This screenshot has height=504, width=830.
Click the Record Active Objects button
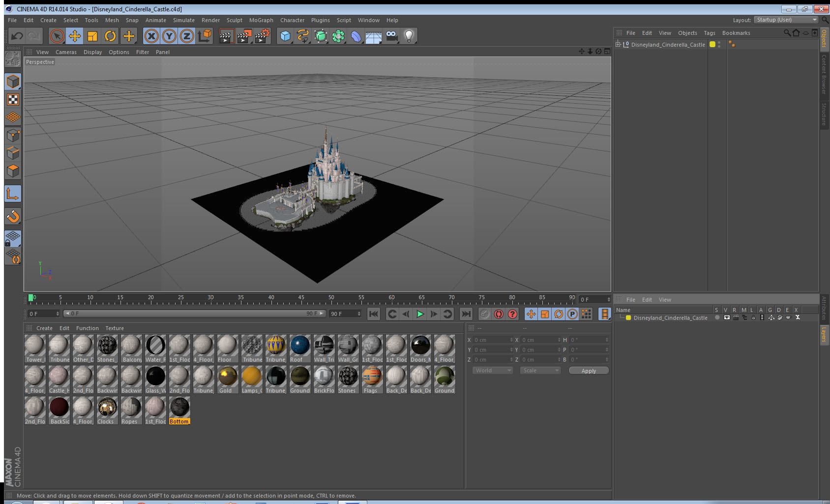(x=485, y=314)
